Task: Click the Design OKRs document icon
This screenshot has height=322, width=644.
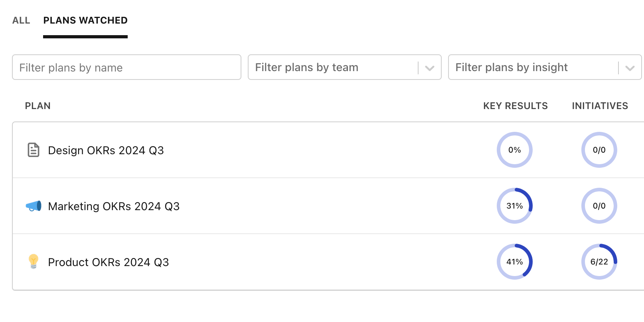Action: point(34,150)
